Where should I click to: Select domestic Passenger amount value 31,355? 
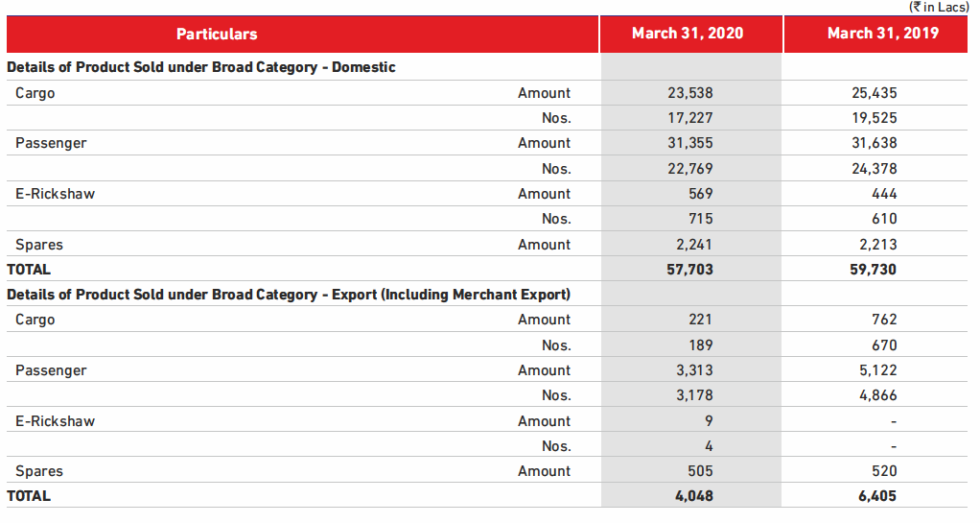[x=689, y=143]
